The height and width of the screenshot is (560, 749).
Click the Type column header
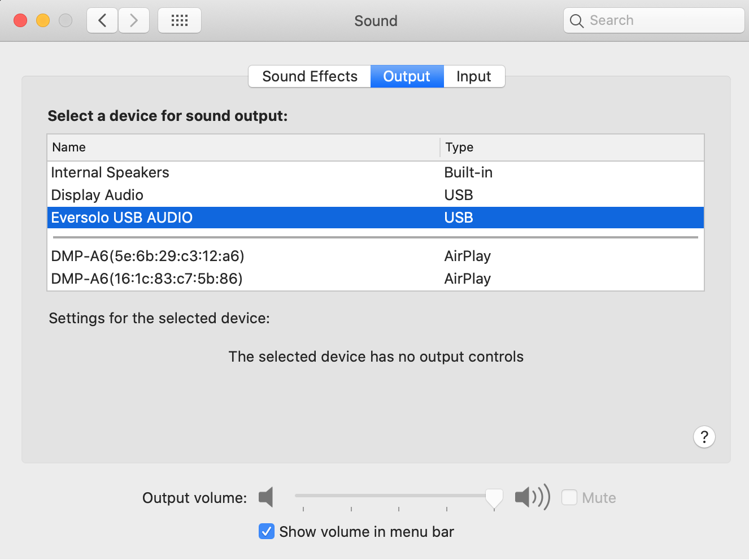[572, 147]
